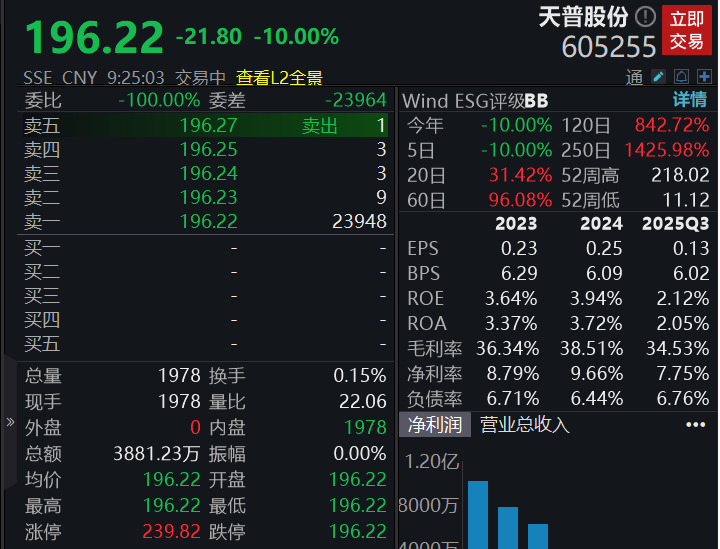Click the red 立即交易 trade button
This screenshot has width=720, height=549.
coord(686,30)
